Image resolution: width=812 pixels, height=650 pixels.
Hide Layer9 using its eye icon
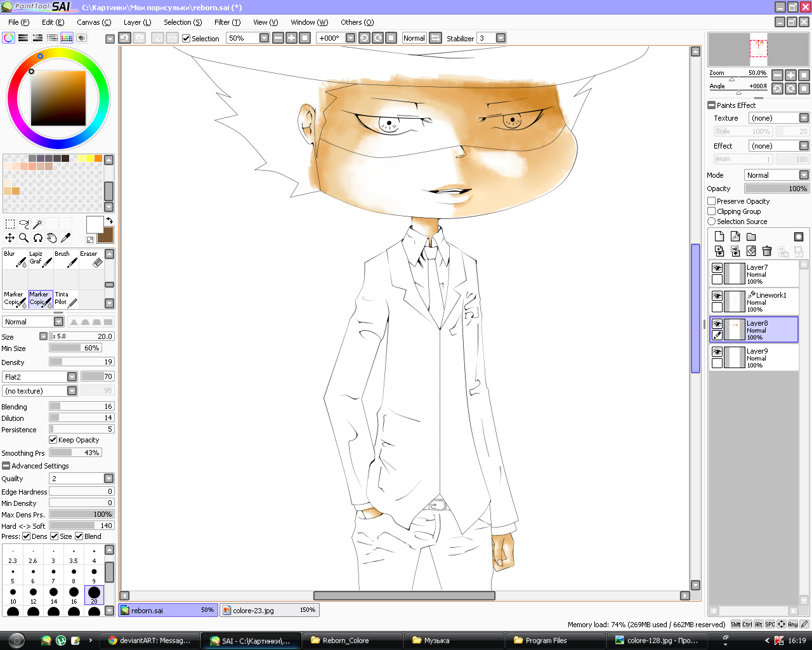[x=717, y=352]
